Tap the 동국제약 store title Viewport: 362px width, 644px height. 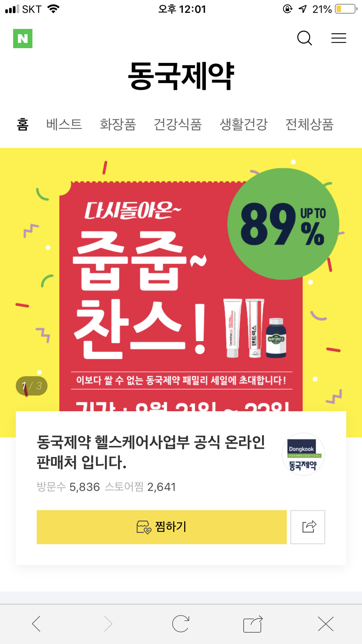181,76
